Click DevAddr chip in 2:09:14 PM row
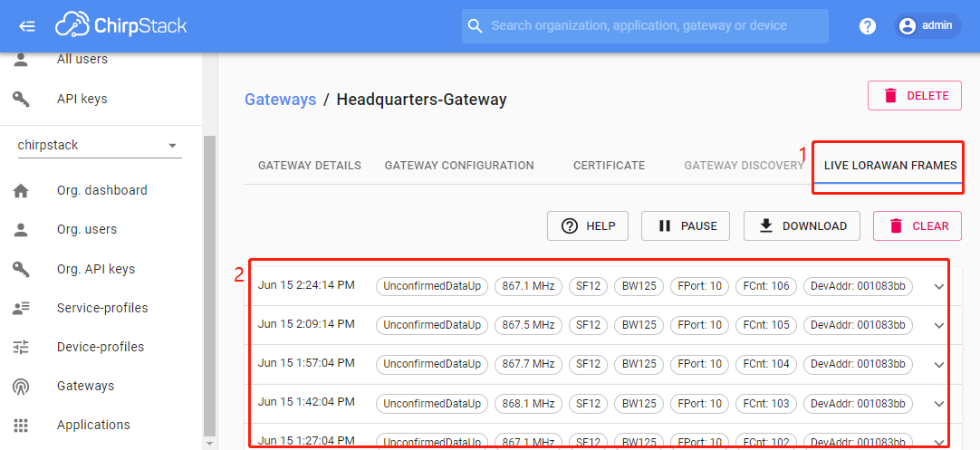Viewport: 980px width, 450px height. [x=858, y=326]
